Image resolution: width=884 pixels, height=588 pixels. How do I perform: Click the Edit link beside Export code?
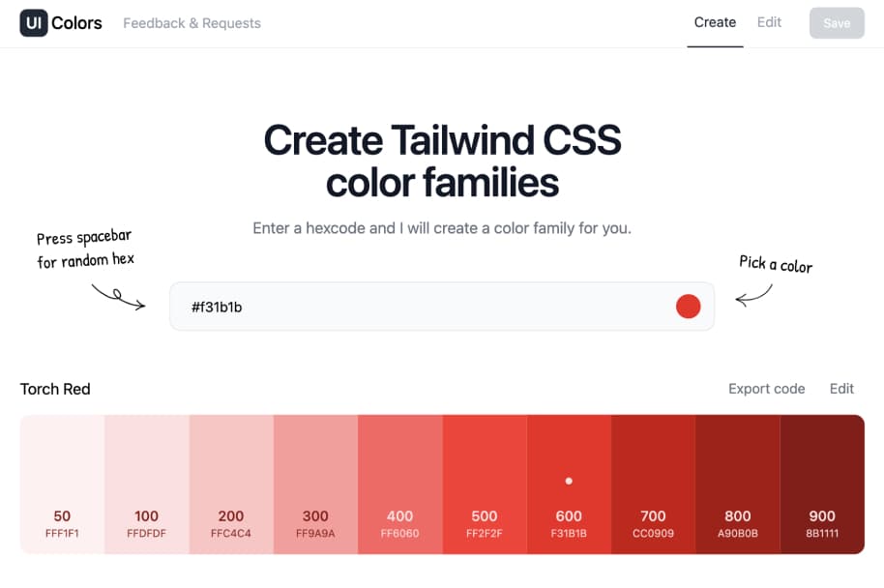(x=840, y=389)
